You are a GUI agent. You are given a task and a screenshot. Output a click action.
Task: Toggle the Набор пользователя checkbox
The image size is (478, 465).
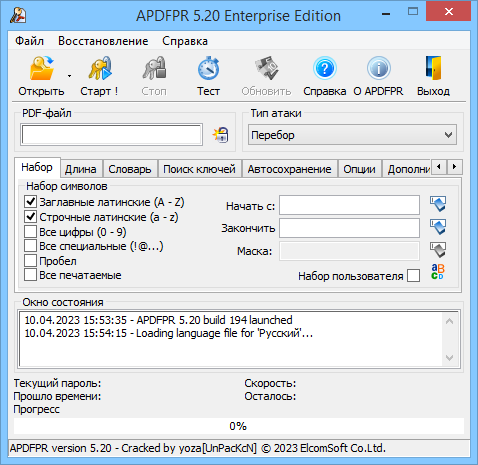click(x=413, y=276)
